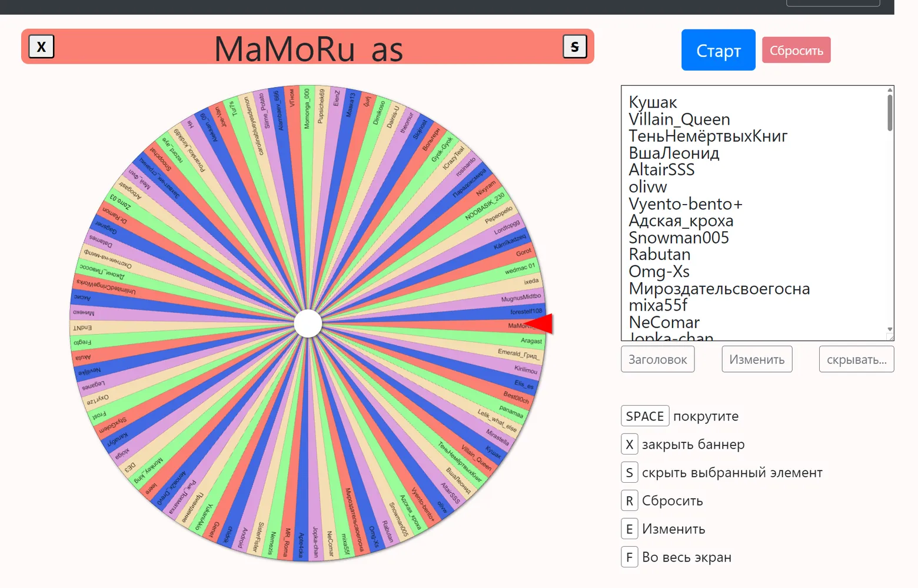Close the banner with the X icon
Image resolution: width=918 pixels, height=588 pixels.
click(x=41, y=46)
